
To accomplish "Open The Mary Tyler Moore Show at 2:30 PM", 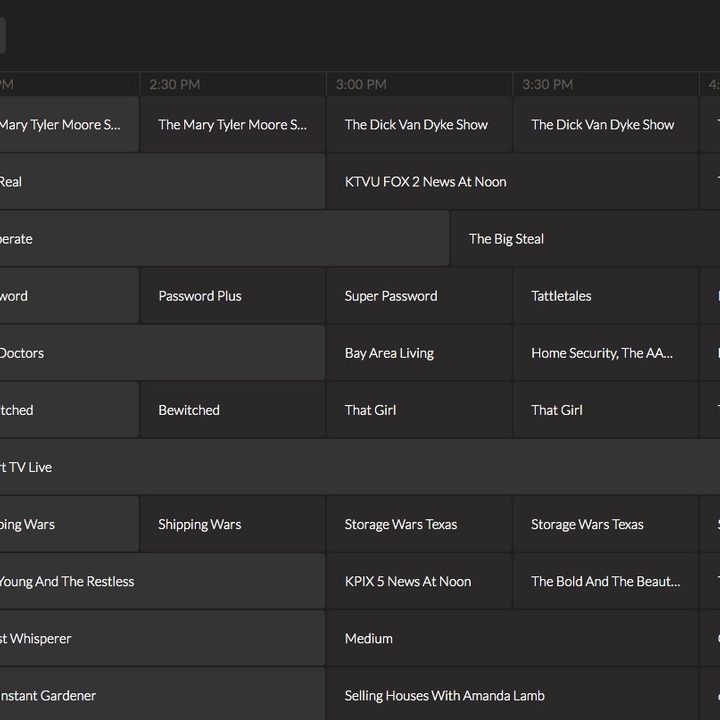I will [x=233, y=124].
